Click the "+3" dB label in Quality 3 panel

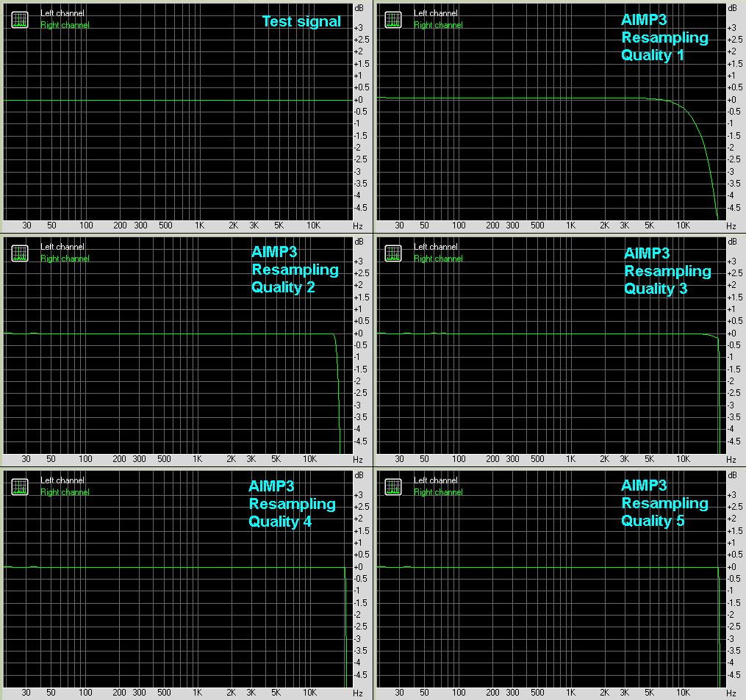[x=731, y=261]
